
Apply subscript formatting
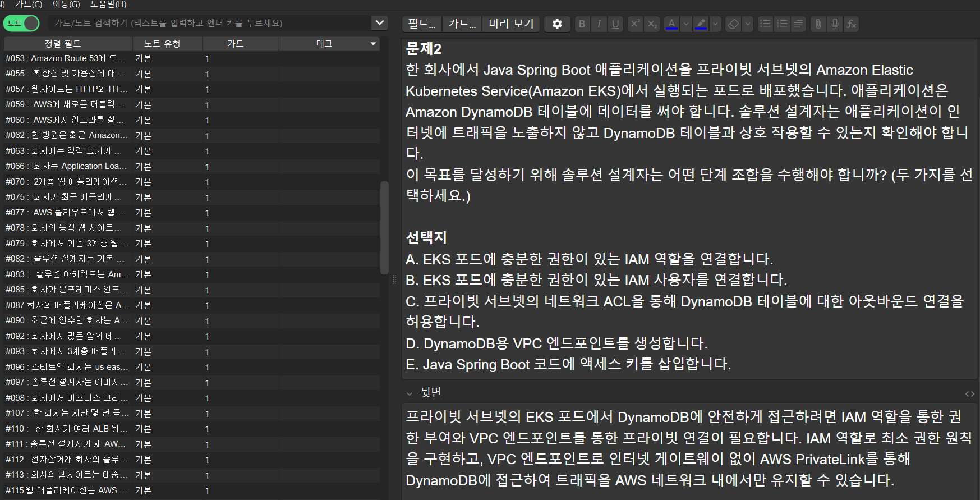[652, 24]
